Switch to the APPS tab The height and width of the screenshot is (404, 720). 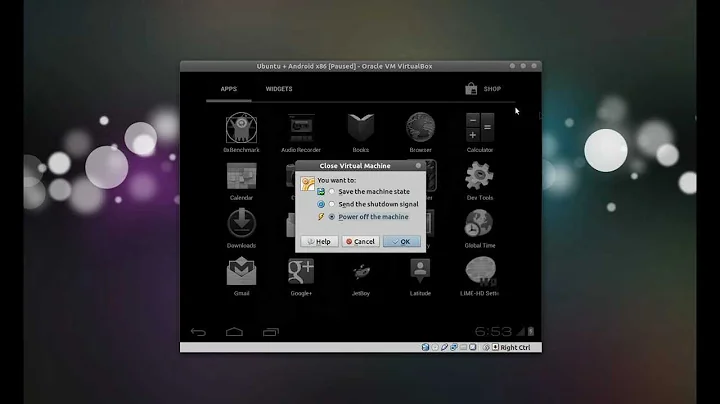(229, 89)
